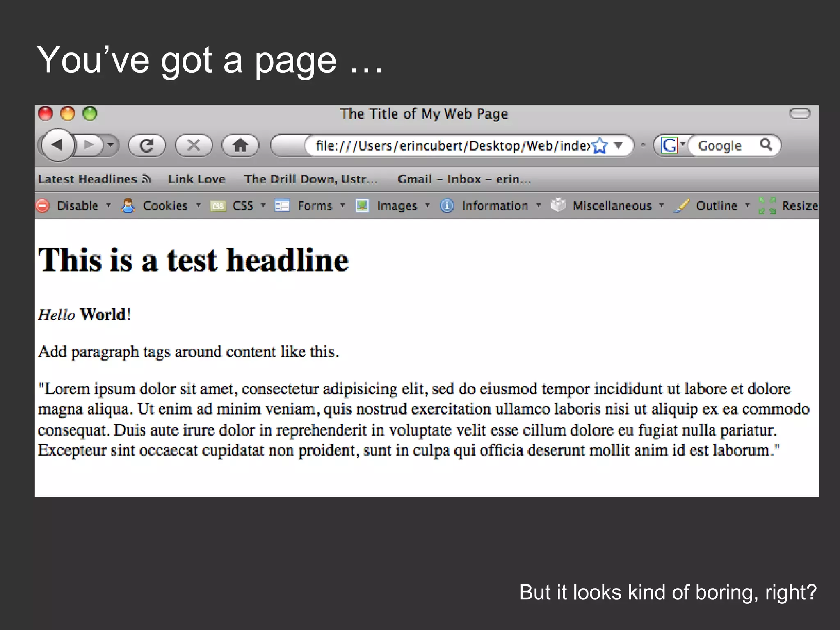Click the Lorem ipsum paragraph
Image resolution: width=840 pixels, height=630 pixels.
coord(424,420)
